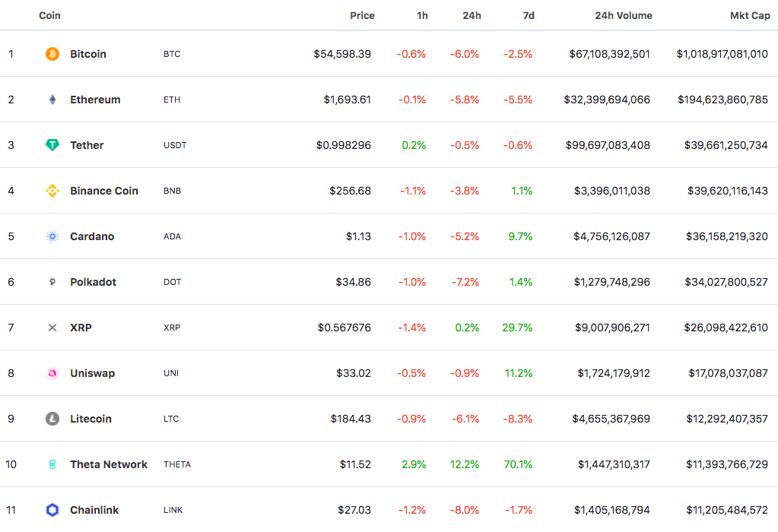The width and height of the screenshot is (778, 532).
Task: Sort by Mkt Cap column header
Action: point(750,15)
